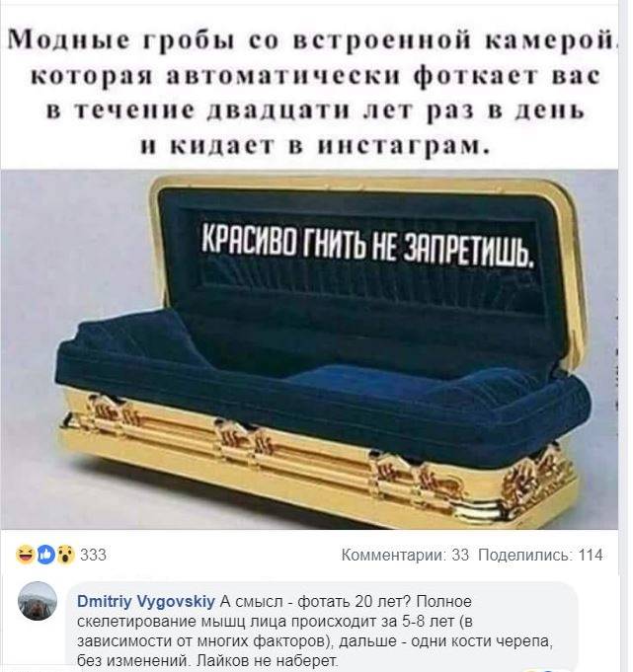
Task: Click the headline Модные гробы со встроенной камерой
Action: pos(311,39)
